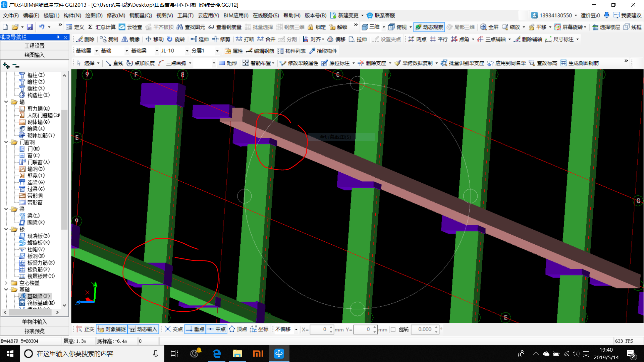Click the 旋转 rotate tool icon
The height and width of the screenshot is (362, 644).
coord(170,39)
